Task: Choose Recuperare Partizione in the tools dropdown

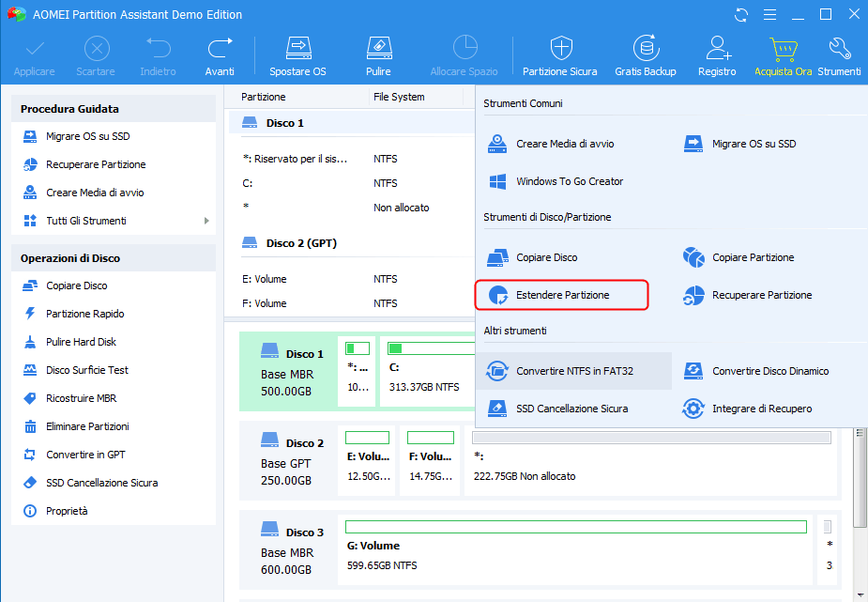Action: [747, 295]
